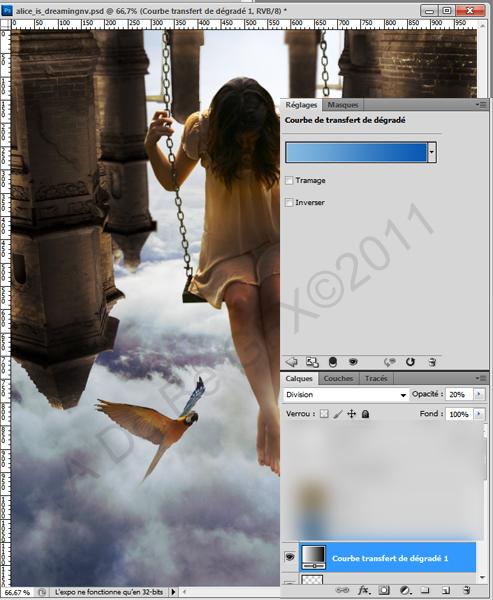Screen dimensions: 493x600
Task: Select the Calques tab
Action: coord(299,378)
